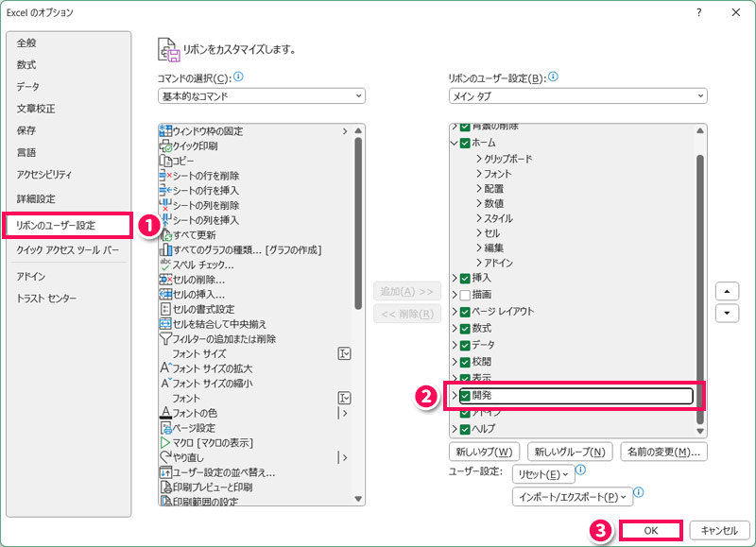Image resolution: width=756 pixels, height=547 pixels.
Task: Click the ページ設定 icon
Action: pos(165,428)
